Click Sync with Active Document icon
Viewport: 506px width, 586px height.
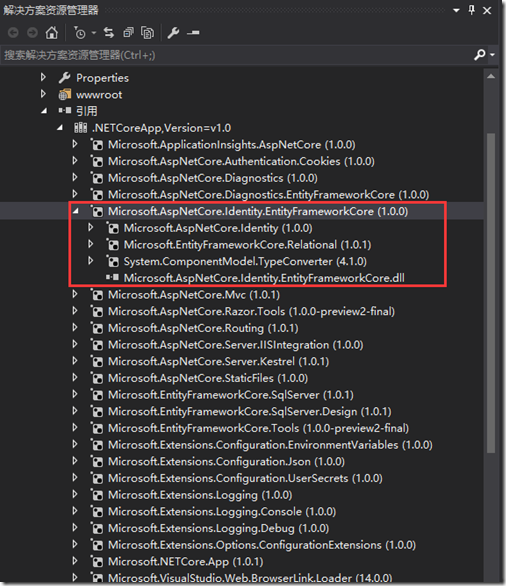click(109, 33)
